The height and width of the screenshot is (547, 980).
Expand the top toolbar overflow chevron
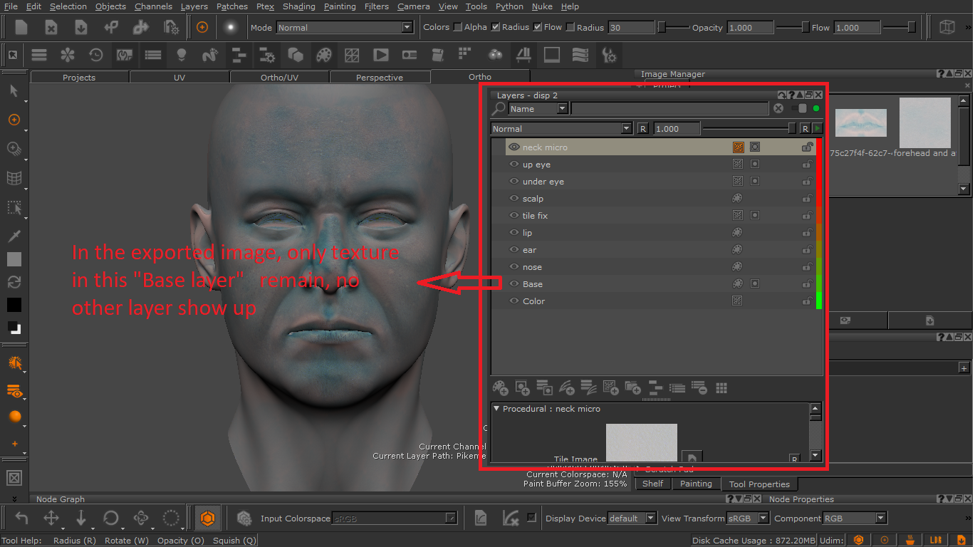(968, 27)
